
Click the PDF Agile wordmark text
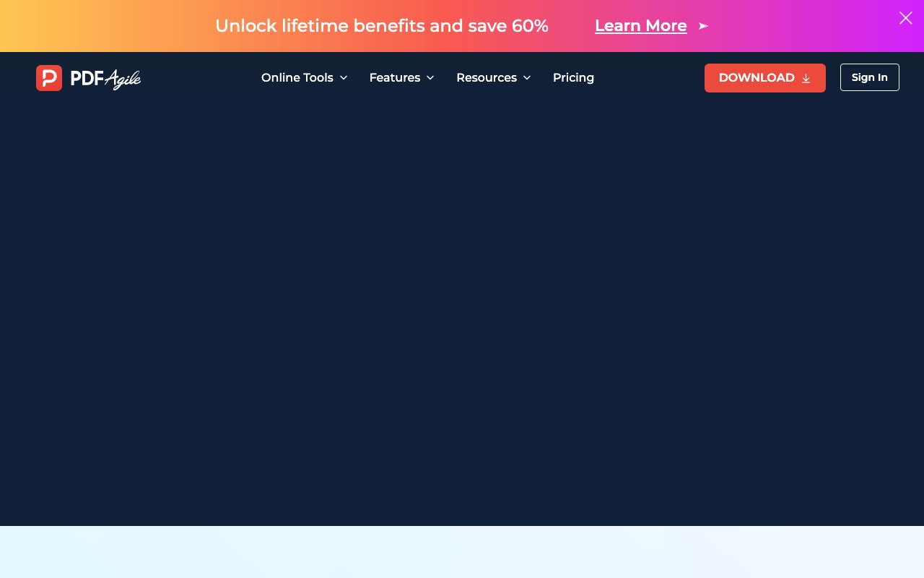(x=105, y=78)
